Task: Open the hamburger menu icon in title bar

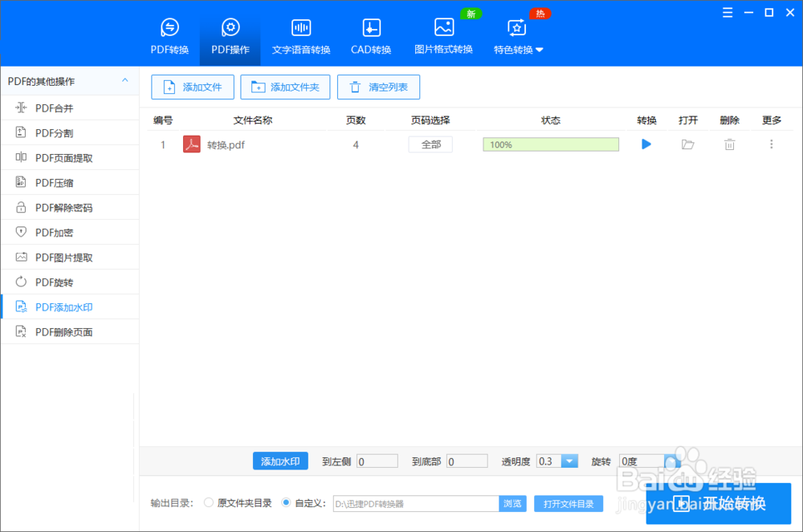Action: click(728, 13)
